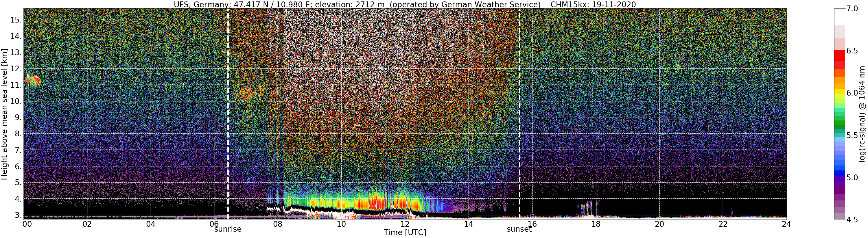
Task: Click the '06' tick on the time axis
Action: pos(214,224)
